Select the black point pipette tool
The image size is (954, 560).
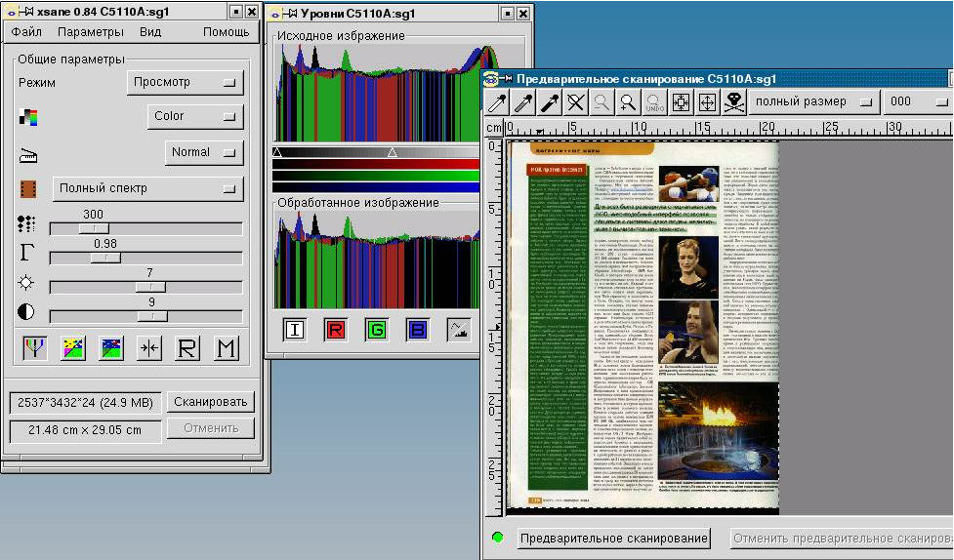(x=551, y=101)
